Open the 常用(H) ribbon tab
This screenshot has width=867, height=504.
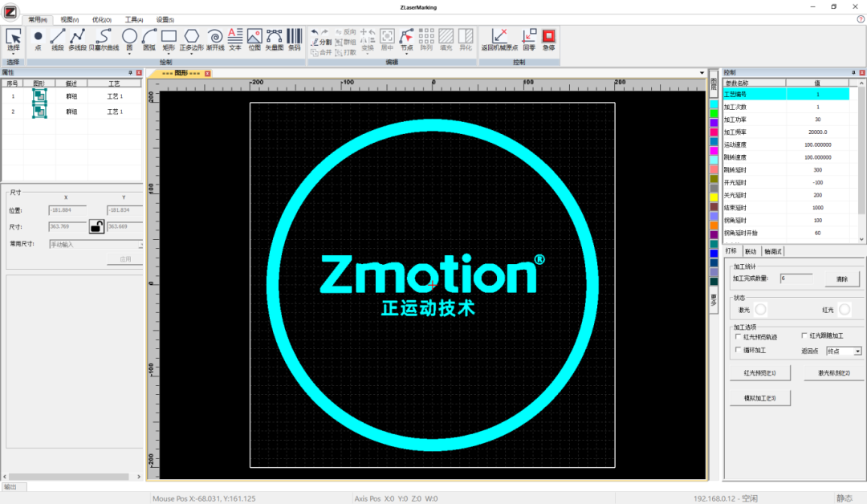(x=38, y=20)
